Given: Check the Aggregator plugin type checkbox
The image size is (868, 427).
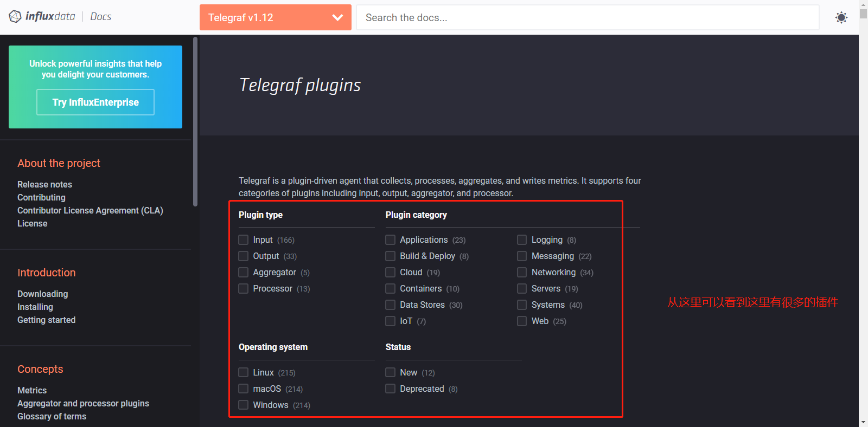Looking at the screenshot, I should (244, 272).
